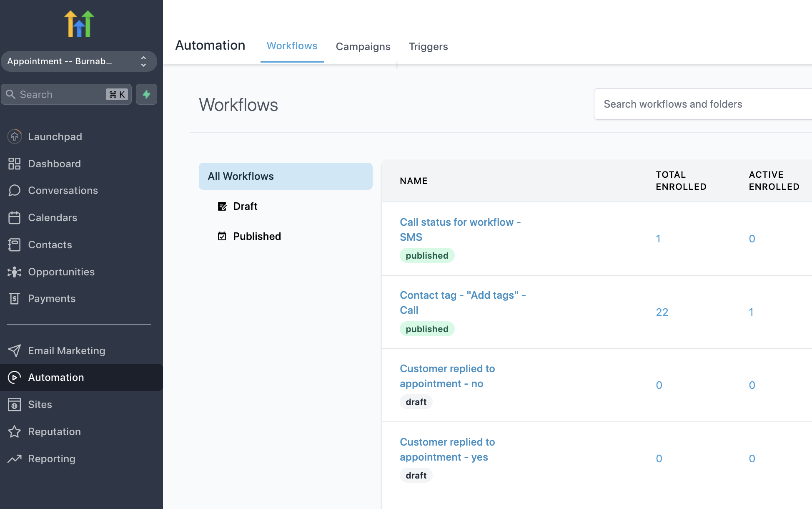The width and height of the screenshot is (812, 509).
Task: Switch to the Triggers tab
Action: click(428, 46)
